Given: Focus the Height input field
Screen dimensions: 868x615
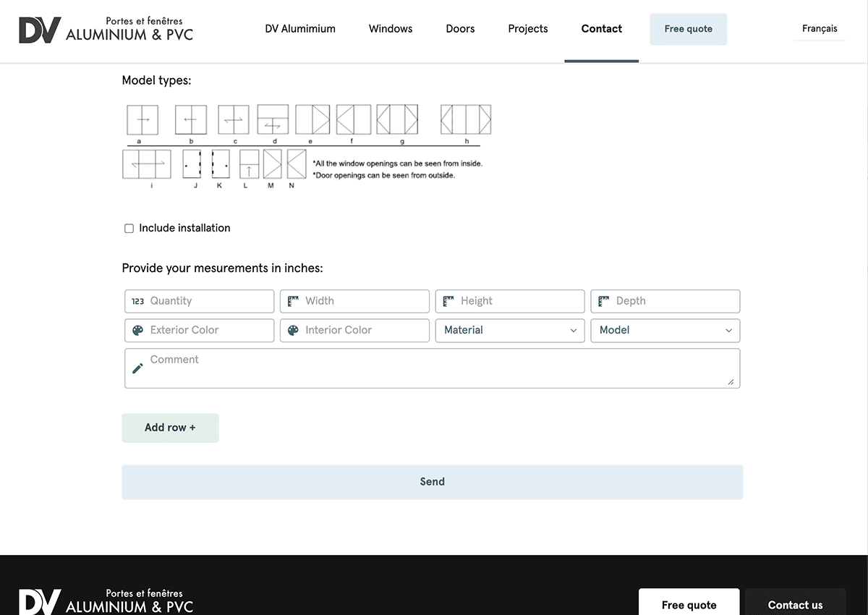Looking at the screenshot, I should (x=510, y=301).
